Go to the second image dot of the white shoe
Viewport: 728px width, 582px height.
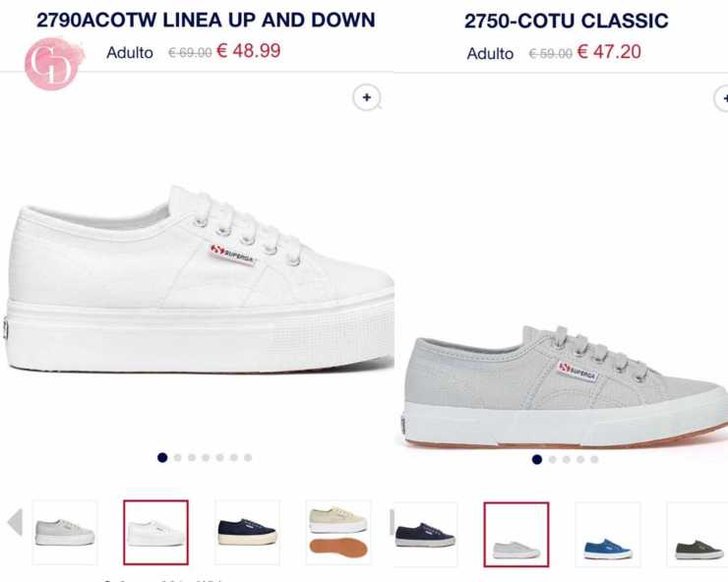(177, 457)
